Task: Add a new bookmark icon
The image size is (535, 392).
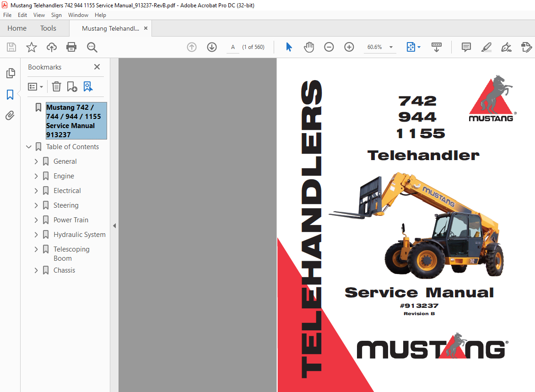Action: point(72,86)
